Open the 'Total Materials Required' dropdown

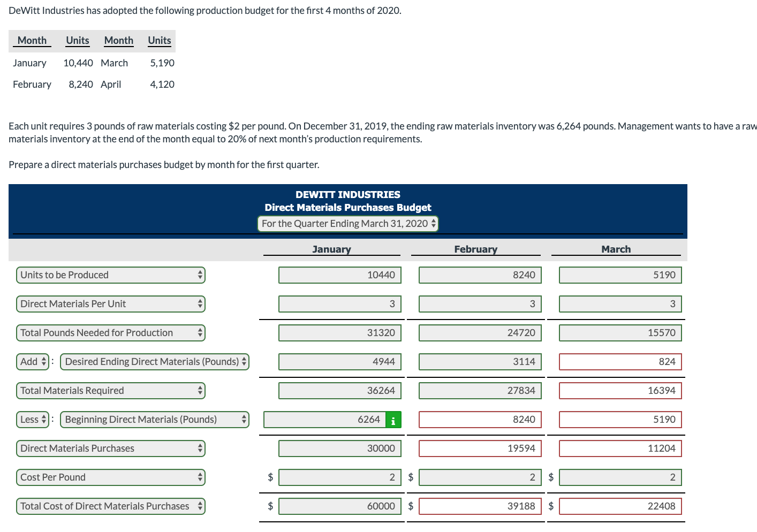111,391
